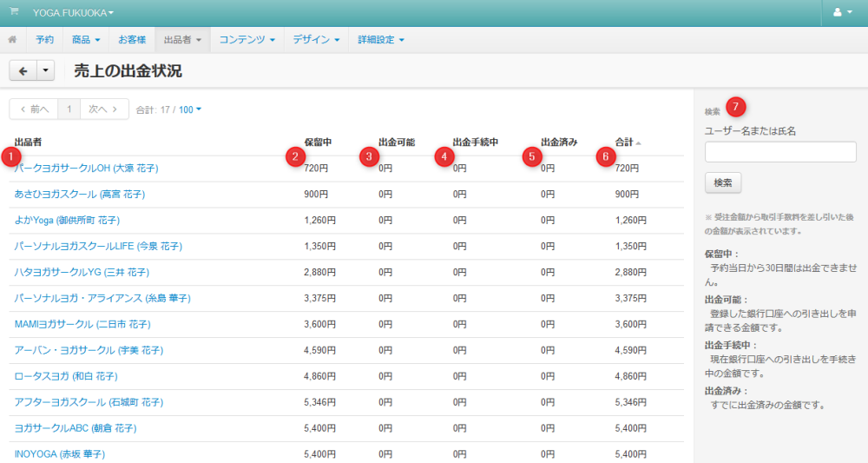Viewport: 868px width, 463px height.
Task: Expand the dropdown beside the back arrow
Action: click(45, 71)
